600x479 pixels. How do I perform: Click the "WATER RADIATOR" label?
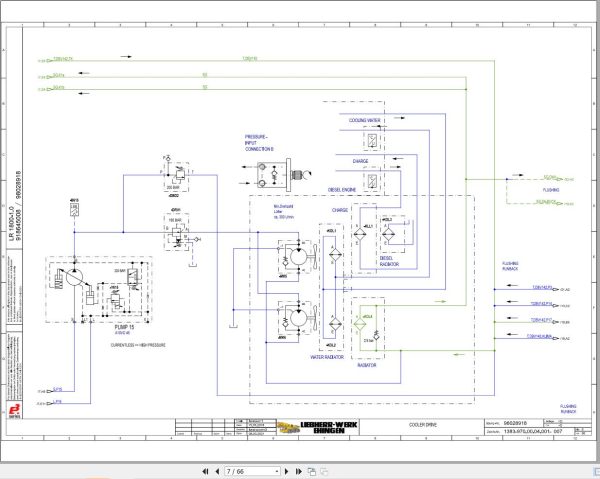click(x=327, y=357)
